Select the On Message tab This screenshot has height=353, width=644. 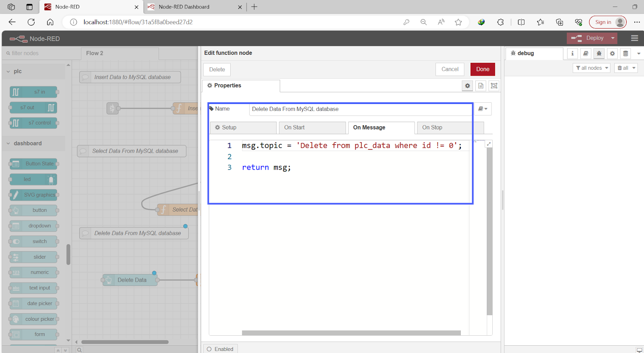pyautogui.click(x=381, y=128)
